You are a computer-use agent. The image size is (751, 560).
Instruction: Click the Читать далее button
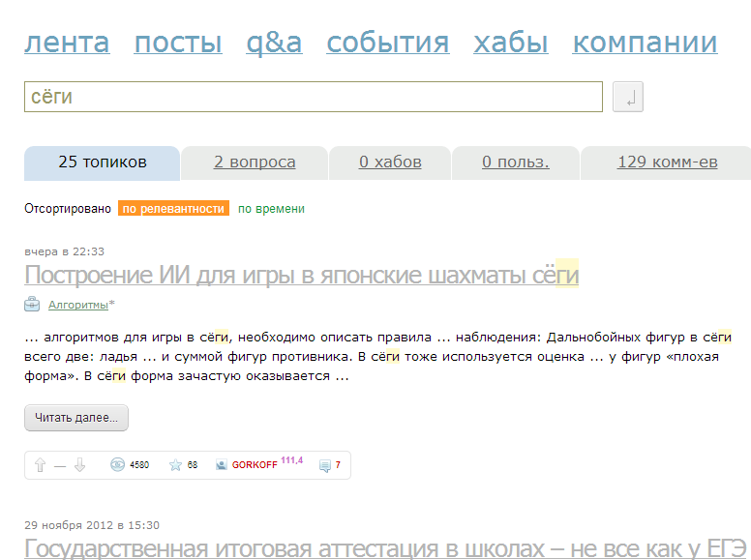(76, 418)
